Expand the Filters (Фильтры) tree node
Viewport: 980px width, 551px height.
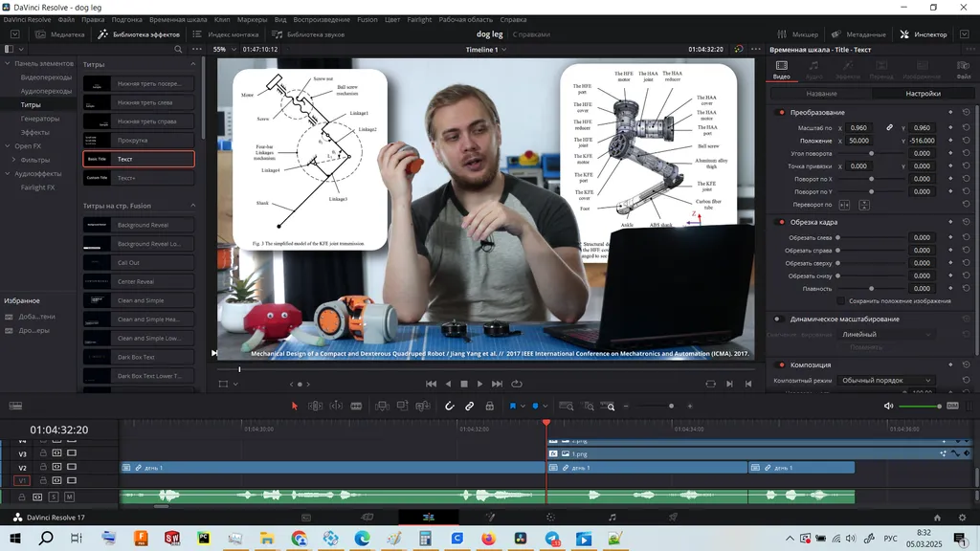click(x=13, y=160)
